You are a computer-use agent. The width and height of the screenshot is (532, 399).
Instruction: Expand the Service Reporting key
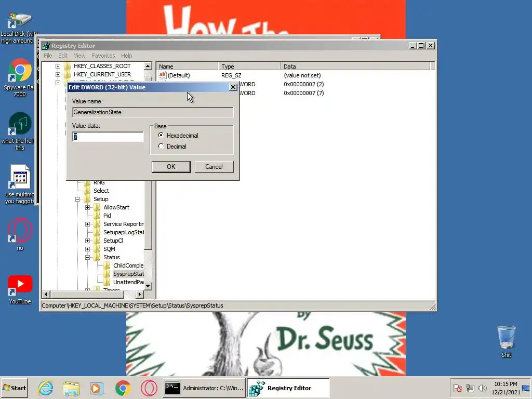(87, 224)
